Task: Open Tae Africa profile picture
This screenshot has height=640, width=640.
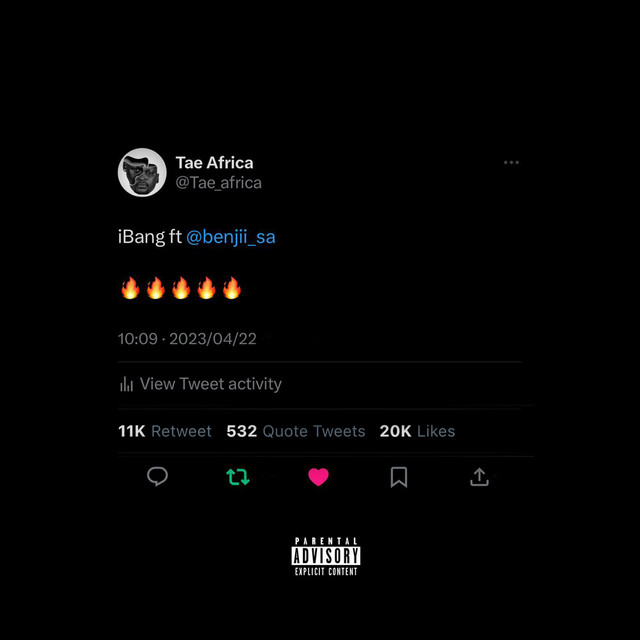Action: pyautogui.click(x=142, y=172)
